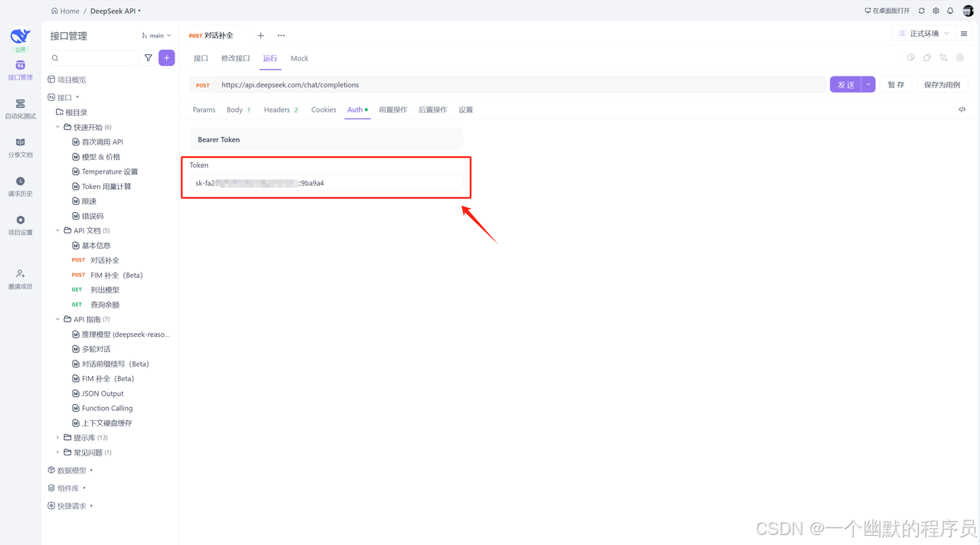
Task: Expand the 常见问题 folder
Action: 57,452
